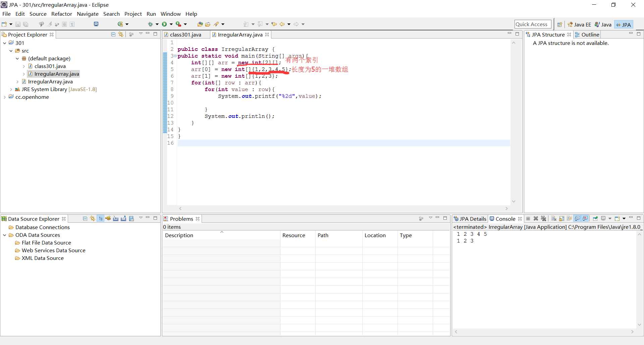The image size is (644, 345).
Task: Select the highlighted IrregularArray.java file under default package
Action: [54, 74]
